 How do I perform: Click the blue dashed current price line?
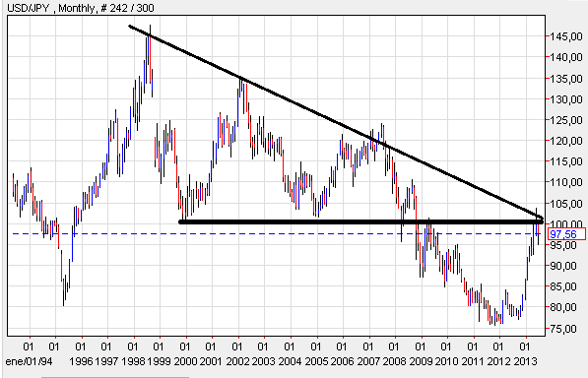pos(278,233)
